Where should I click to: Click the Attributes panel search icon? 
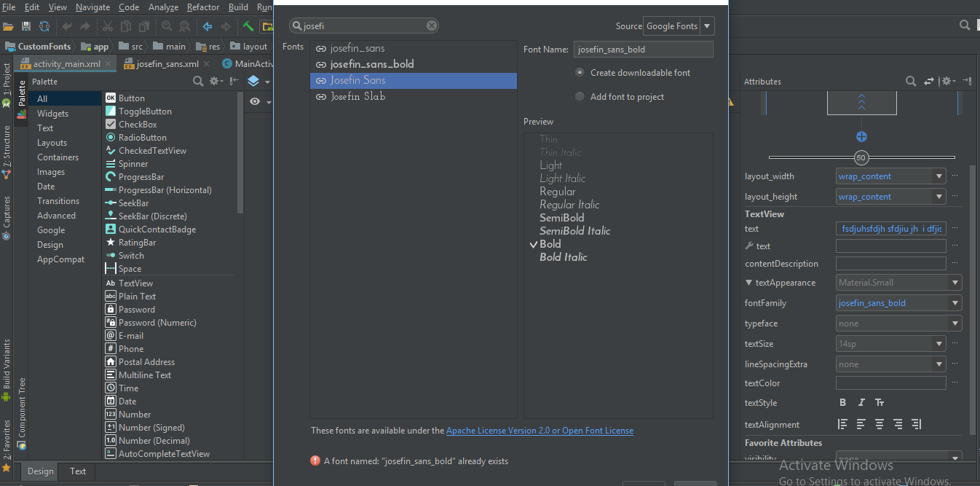pyautogui.click(x=911, y=82)
